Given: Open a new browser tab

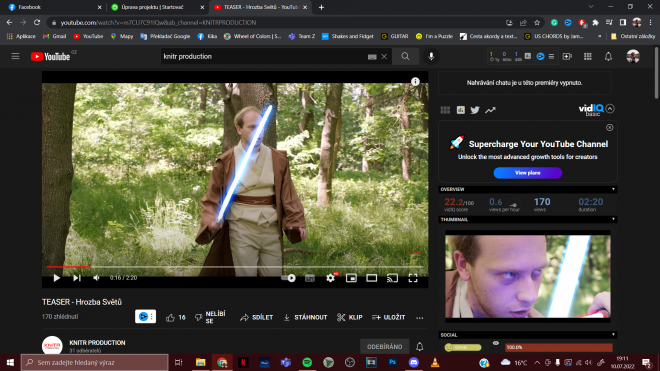Looking at the screenshot, I should tap(321, 7).
